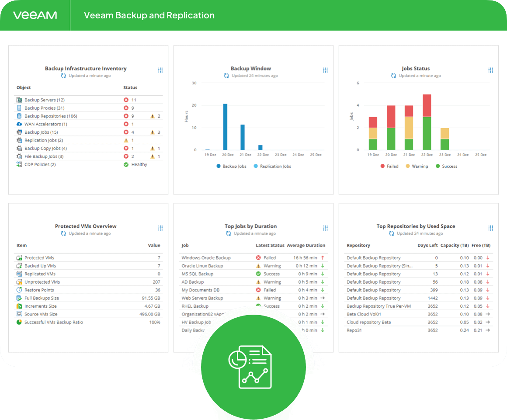Click Web Servers Backup job name
The width and height of the screenshot is (507, 420).
(x=202, y=298)
